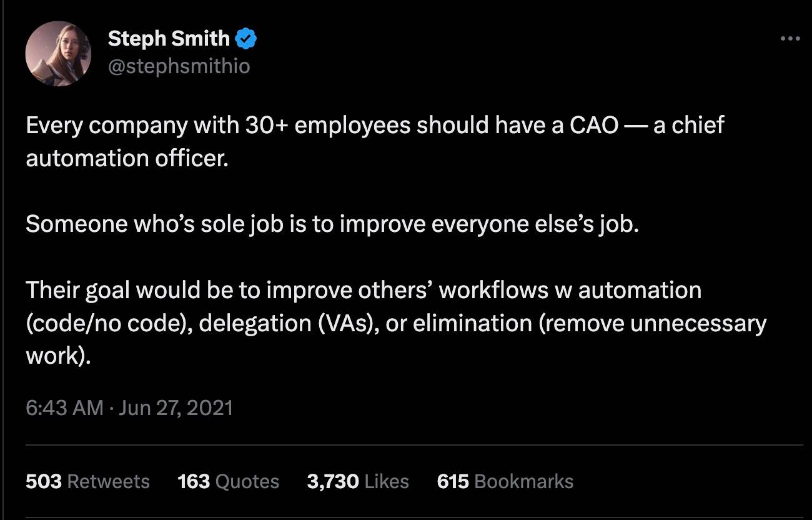Click the 'Someone who's sole job' sentence

(332, 224)
